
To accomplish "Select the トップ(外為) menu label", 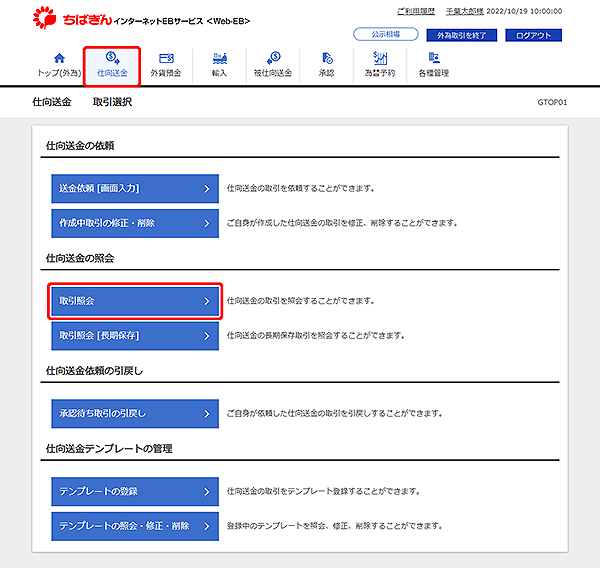I will (x=59, y=73).
